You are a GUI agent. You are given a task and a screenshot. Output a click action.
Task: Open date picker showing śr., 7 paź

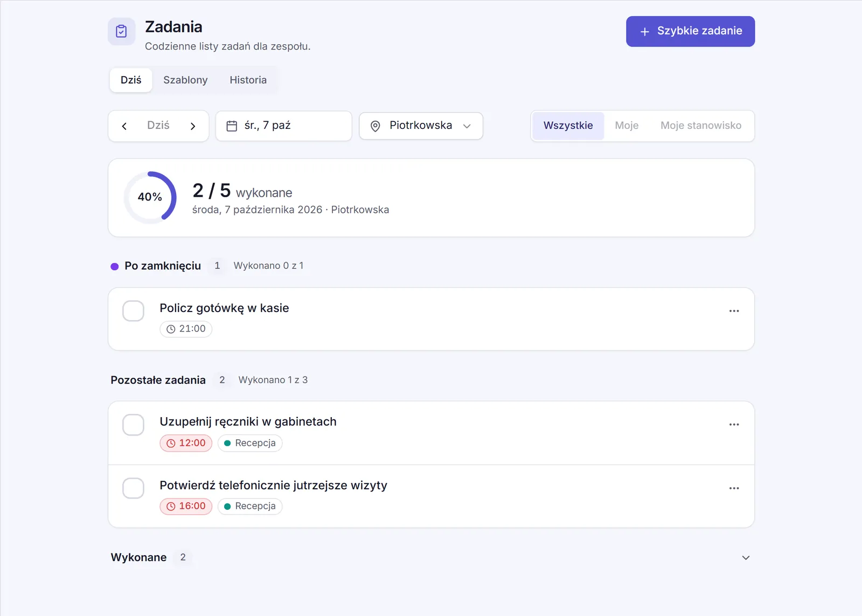coord(284,126)
